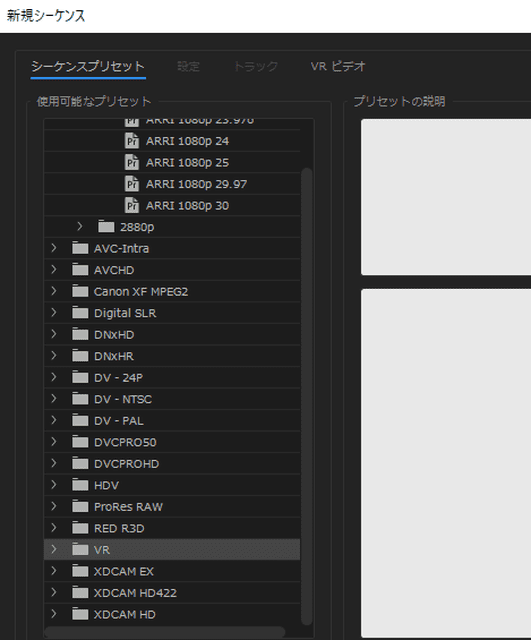
Task: Click the XDCAM EX folder icon
Action: (x=80, y=571)
